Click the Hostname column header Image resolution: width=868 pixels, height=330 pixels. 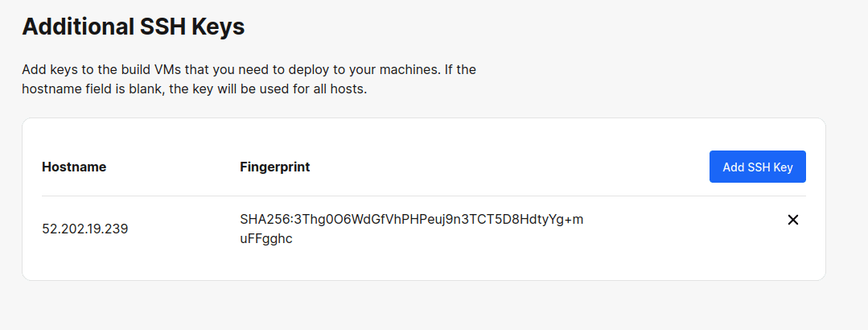click(x=74, y=167)
